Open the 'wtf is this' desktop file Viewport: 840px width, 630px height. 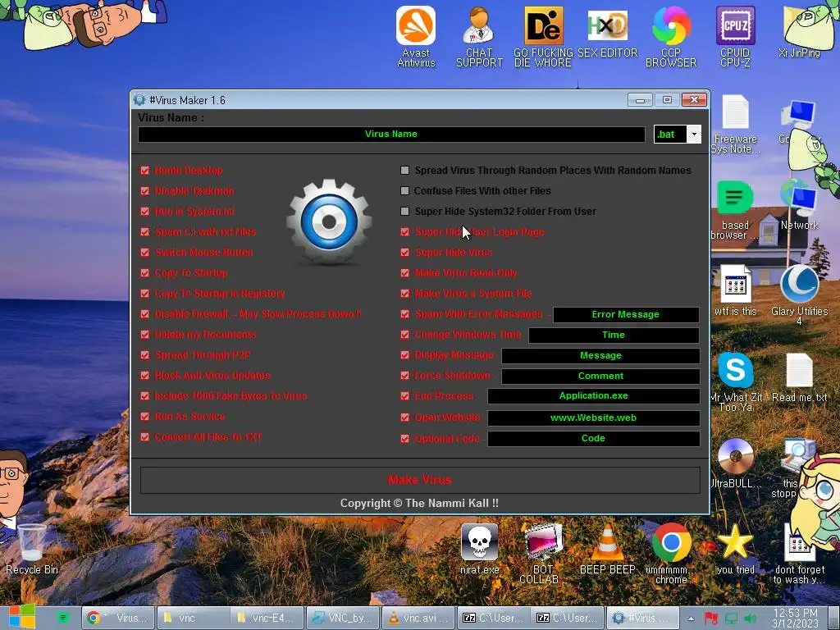click(735, 290)
